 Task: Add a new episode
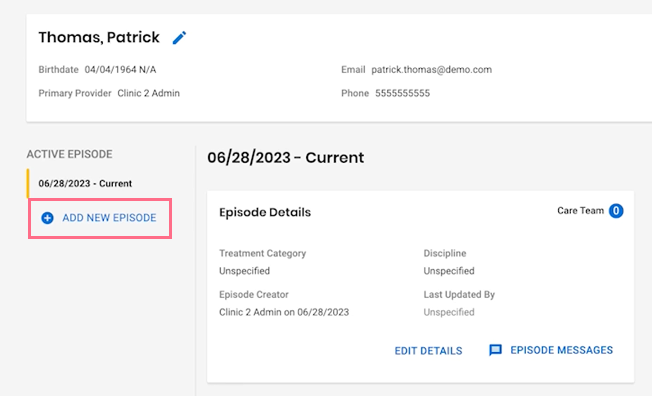(100, 218)
